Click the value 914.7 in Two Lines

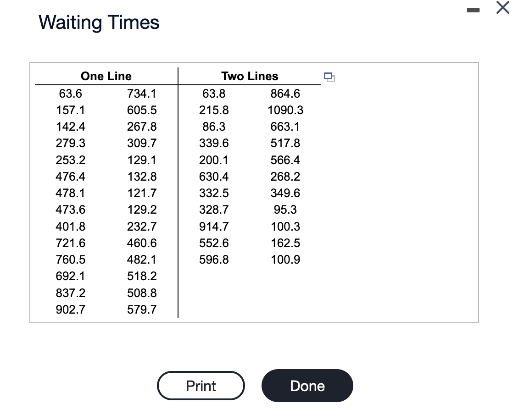point(214,227)
